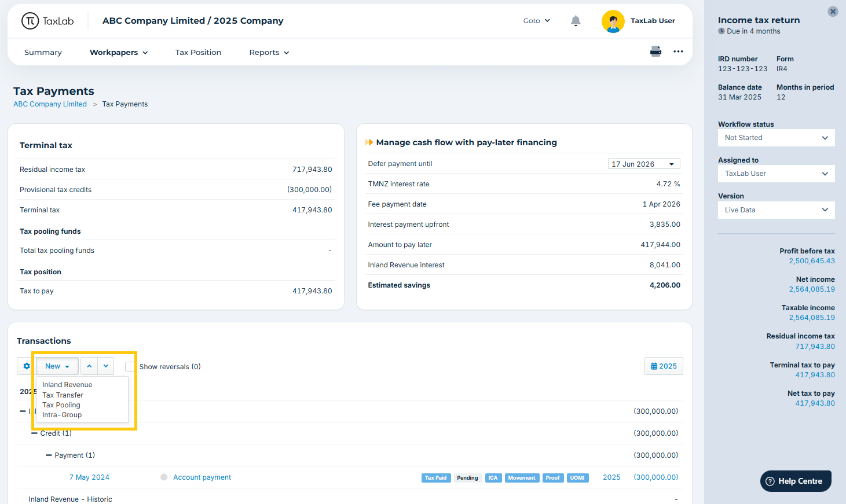846x504 pixels.
Task: Collapse the Credit (1) row
Action: (35, 433)
